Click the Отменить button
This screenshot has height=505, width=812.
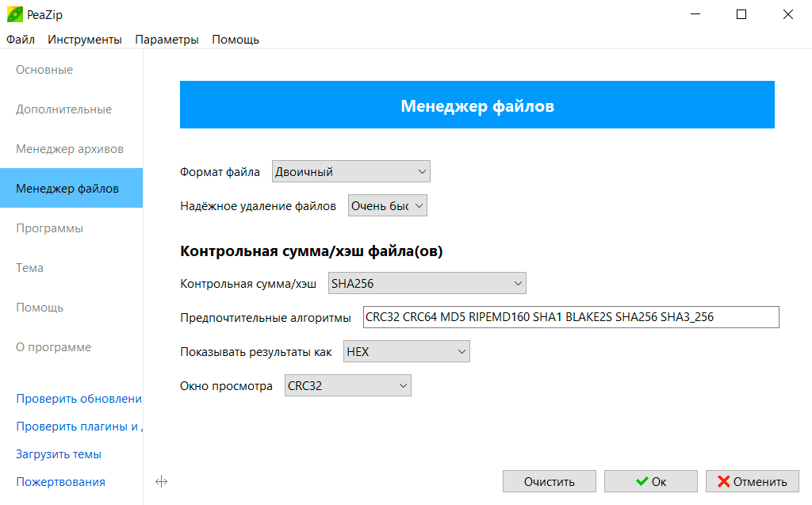753,482
